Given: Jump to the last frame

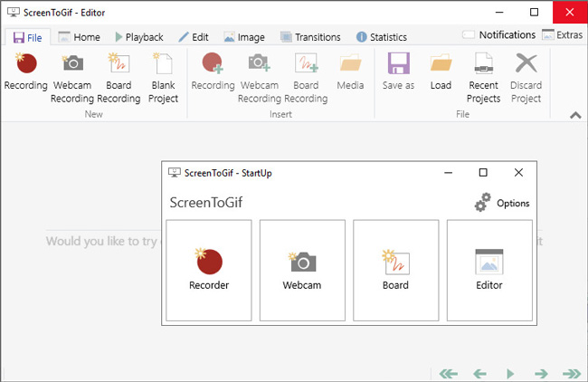Looking at the screenshot, I should (572, 374).
